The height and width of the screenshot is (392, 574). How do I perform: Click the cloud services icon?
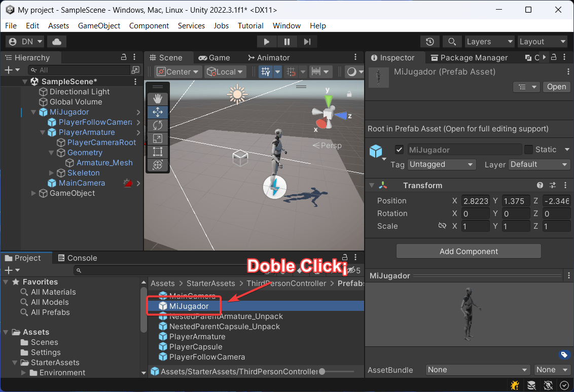pyautogui.click(x=57, y=42)
